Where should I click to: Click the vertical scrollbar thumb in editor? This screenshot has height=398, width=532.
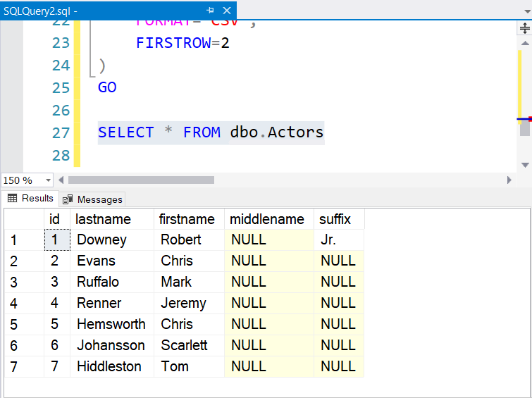coord(525,128)
